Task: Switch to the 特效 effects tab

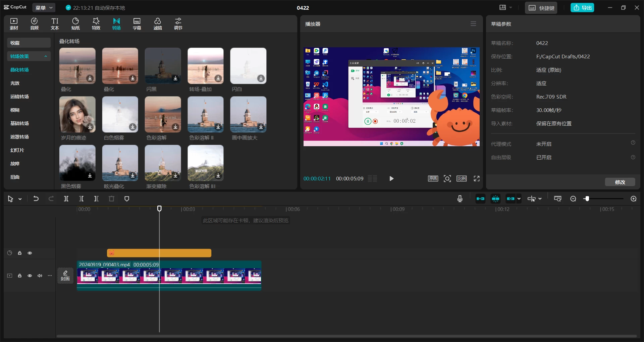Action: click(x=96, y=24)
